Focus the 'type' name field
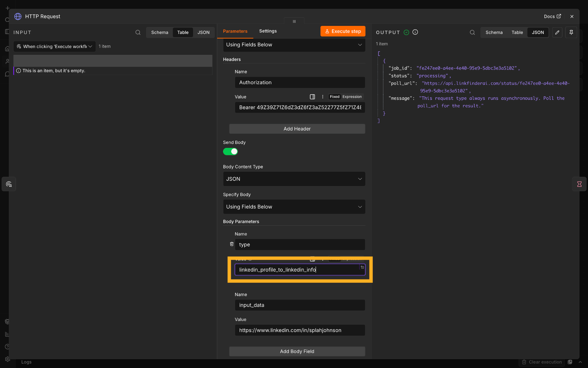588x368 pixels. point(300,245)
